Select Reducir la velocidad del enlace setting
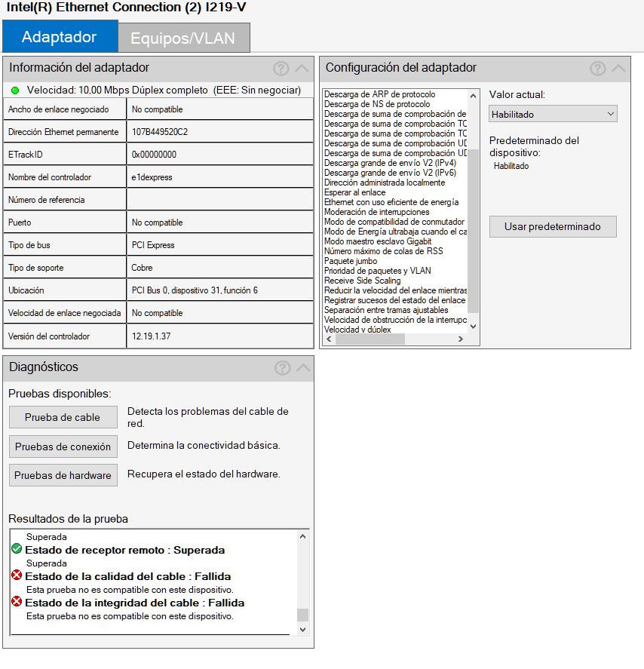 coord(395,290)
